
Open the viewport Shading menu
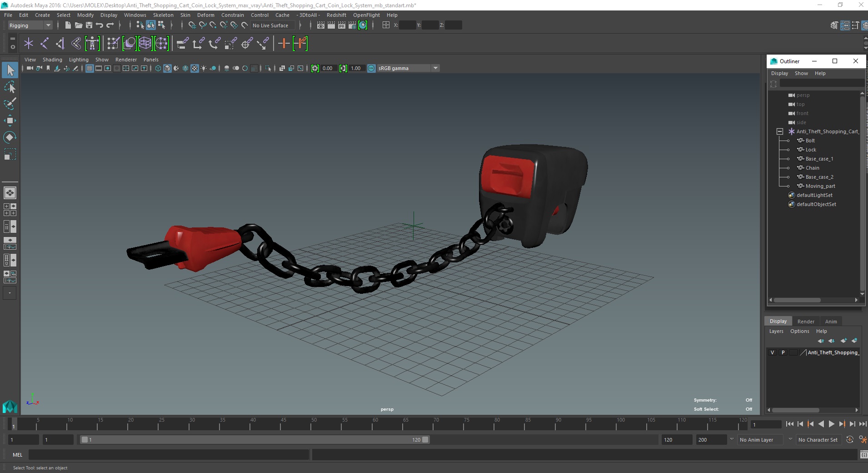(x=52, y=60)
